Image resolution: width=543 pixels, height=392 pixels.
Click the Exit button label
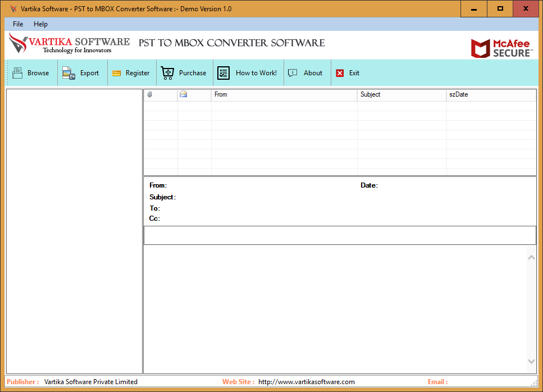pos(354,73)
